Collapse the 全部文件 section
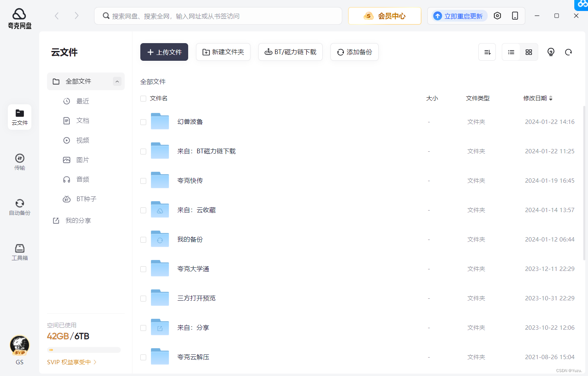 [x=117, y=81]
